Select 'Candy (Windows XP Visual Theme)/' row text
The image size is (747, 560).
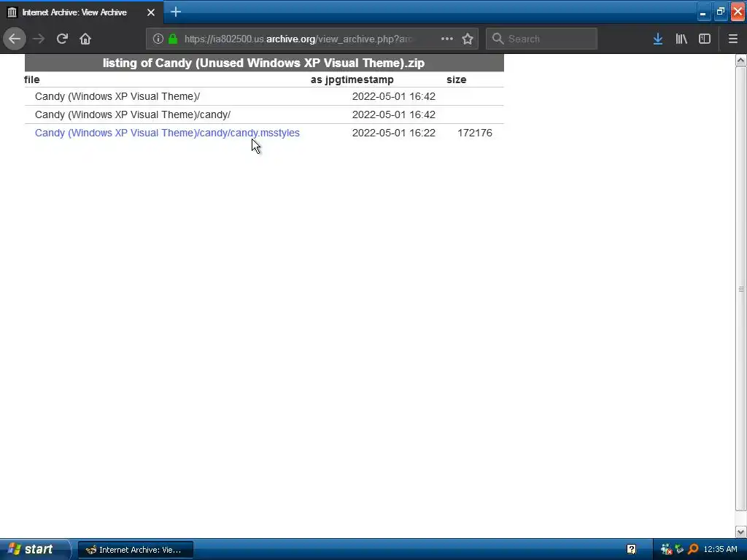tap(117, 97)
